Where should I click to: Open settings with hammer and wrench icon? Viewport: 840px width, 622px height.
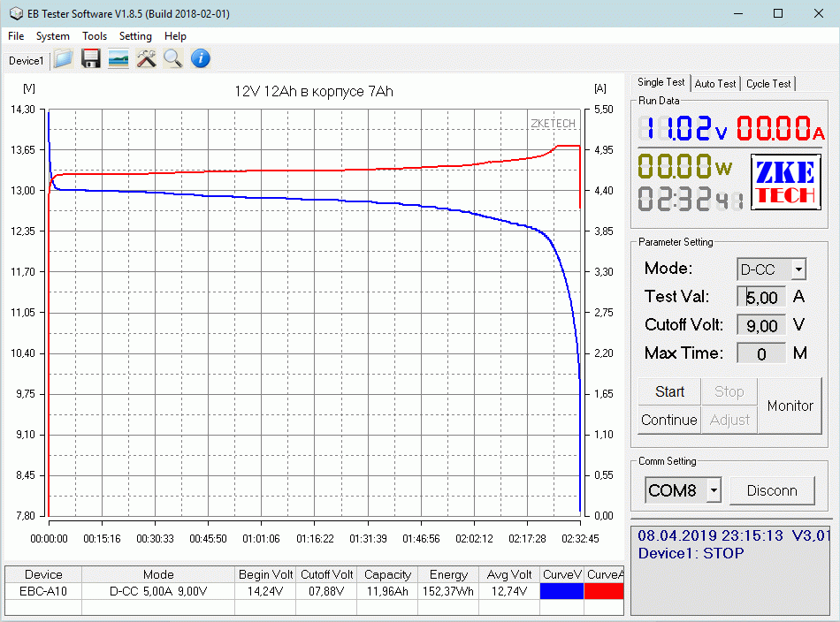pos(146,59)
